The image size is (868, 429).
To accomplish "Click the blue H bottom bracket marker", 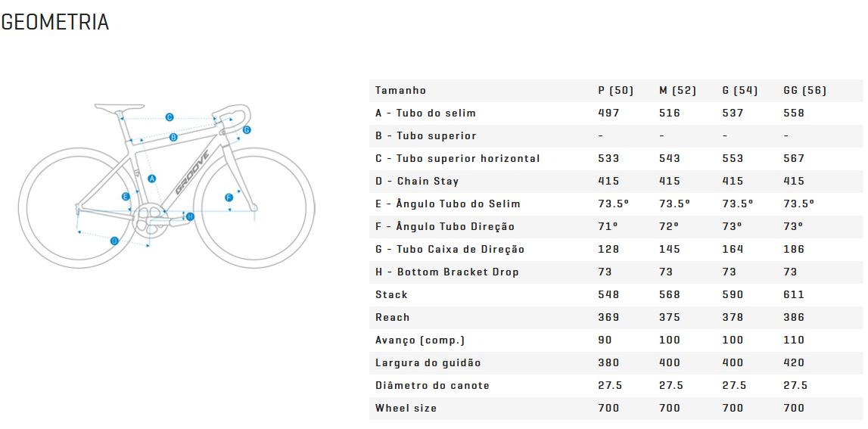I will [x=190, y=216].
